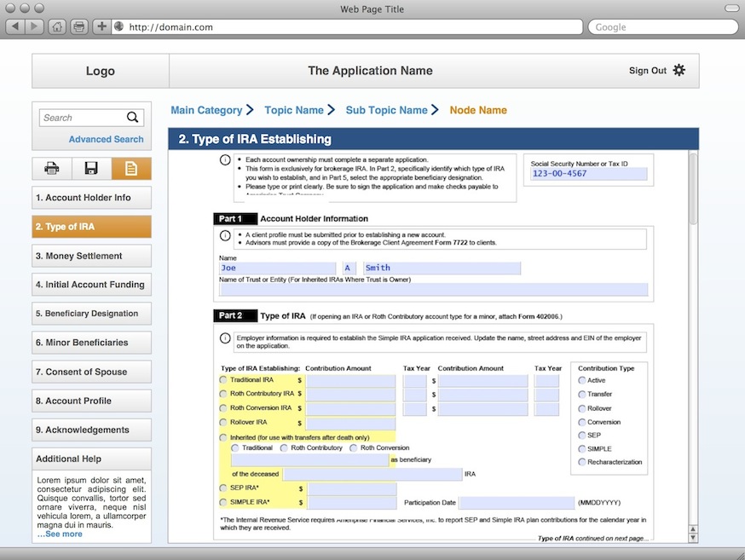This screenshot has width=745, height=560.
Task: Click scrollbar up arrow in form panel
Action: coord(693,529)
